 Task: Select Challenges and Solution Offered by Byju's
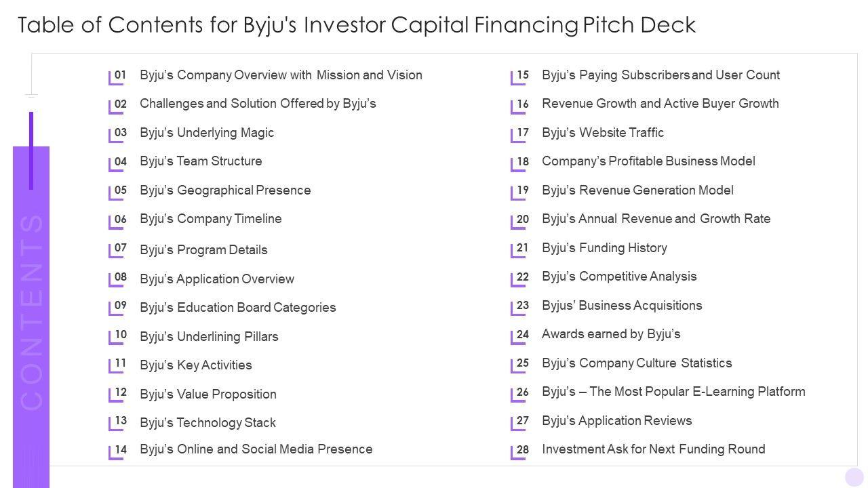pyautogui.click(x=258, y=104)
